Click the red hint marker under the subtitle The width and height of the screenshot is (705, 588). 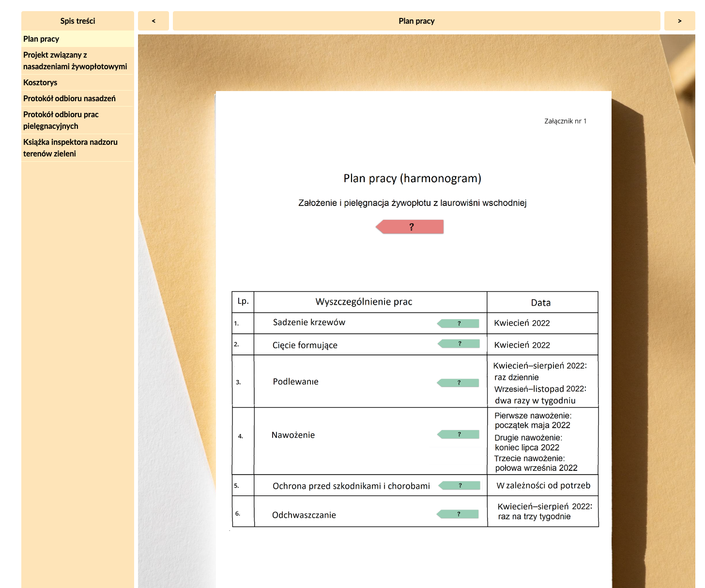[410, 227]
